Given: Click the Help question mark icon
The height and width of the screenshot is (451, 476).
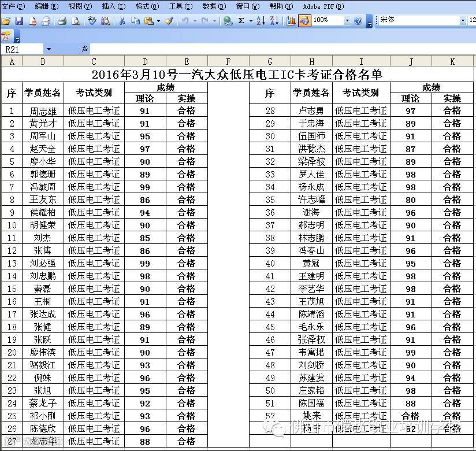Looking at the screenshot, I should click(x=358, y=21).
